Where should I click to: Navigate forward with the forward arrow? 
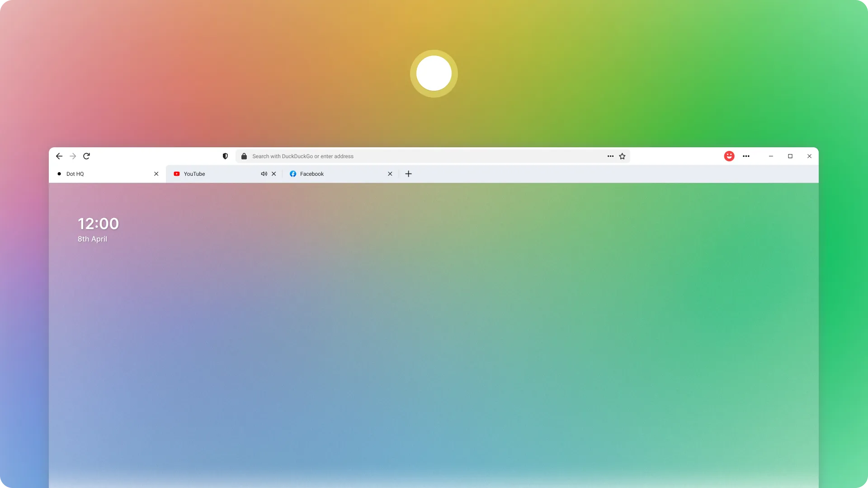pos(72,156)
